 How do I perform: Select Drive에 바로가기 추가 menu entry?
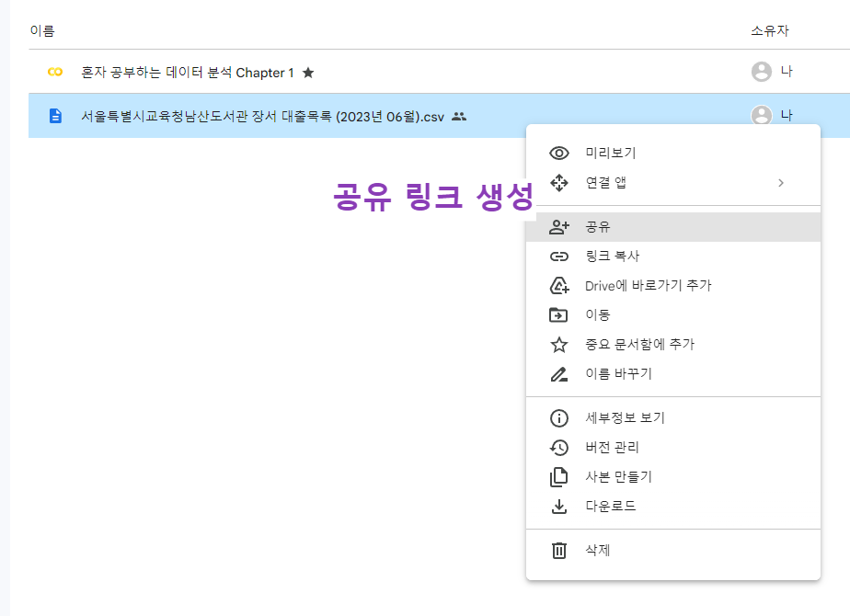pos(673,286)
